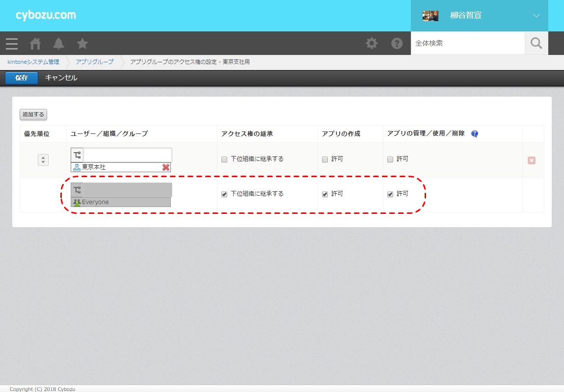Click help icon beside アプリの管理／使用／削除

pyautogui.click(x=475, y=134)
